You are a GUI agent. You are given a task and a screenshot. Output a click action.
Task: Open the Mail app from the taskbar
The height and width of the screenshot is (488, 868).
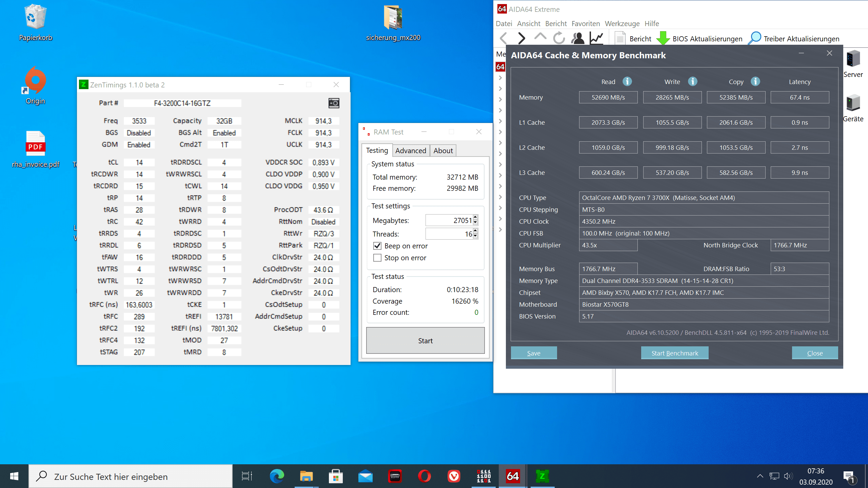(x=365, y=476)
